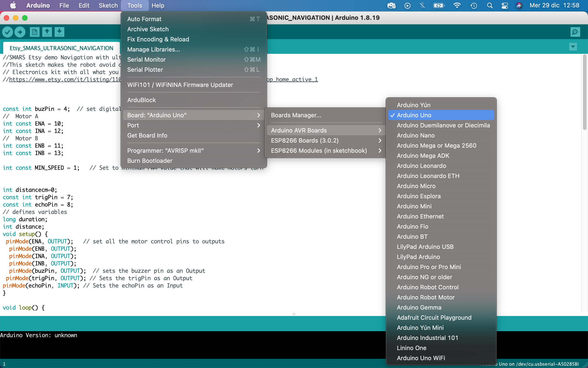Screen dimensions: 588x368
Task: Select Arduino Duemilanove or Diecimila board
Action: pos(441,125)
